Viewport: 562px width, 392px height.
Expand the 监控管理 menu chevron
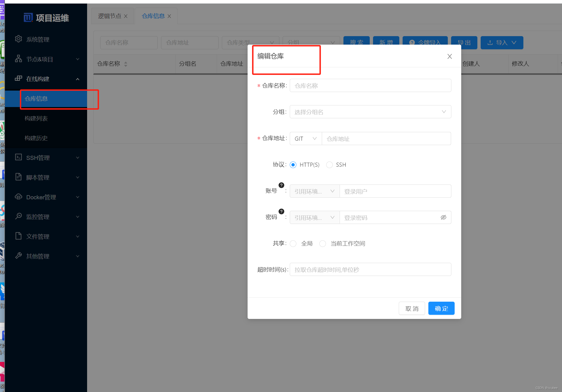click(x=78, y=217)
